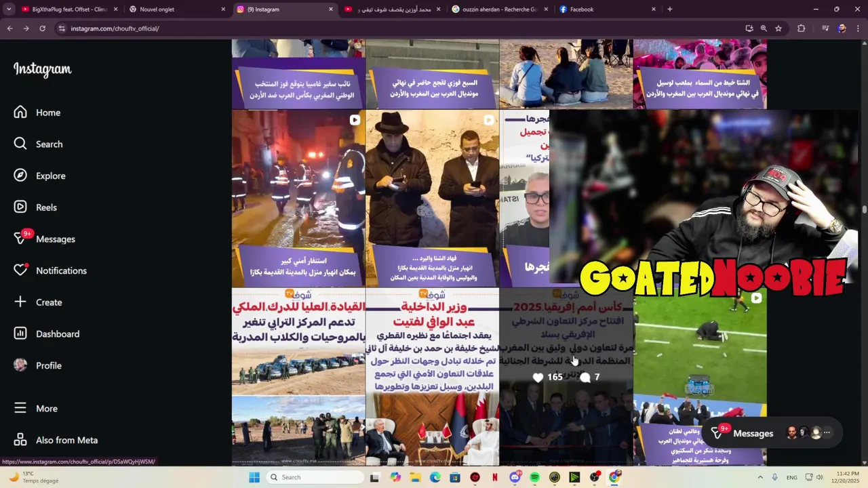
Task: Open the install app icon in address bar
Action: pos(749,28)
